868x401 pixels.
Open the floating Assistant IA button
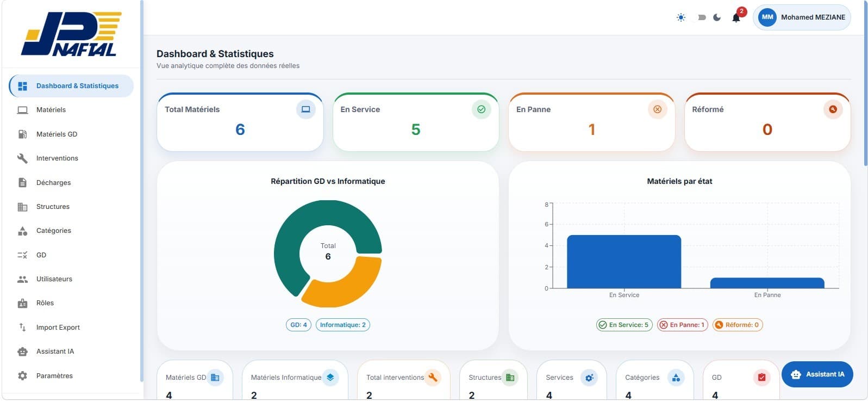(x=817, y=374)
